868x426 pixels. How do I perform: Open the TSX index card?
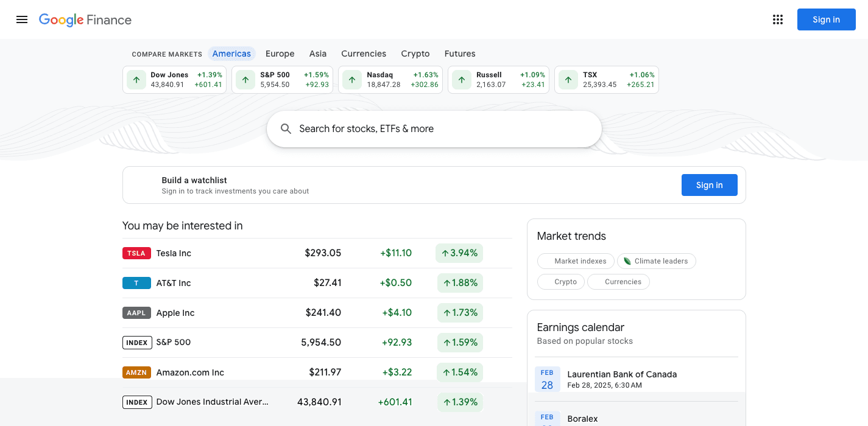pos(607,80)
